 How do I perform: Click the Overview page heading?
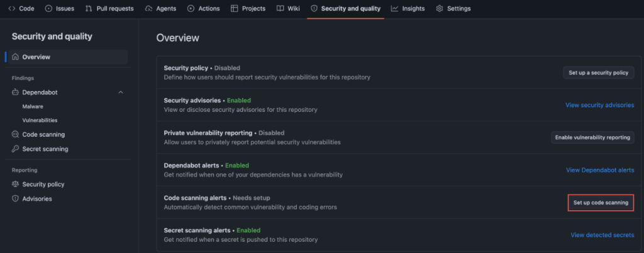coord(178,38)
